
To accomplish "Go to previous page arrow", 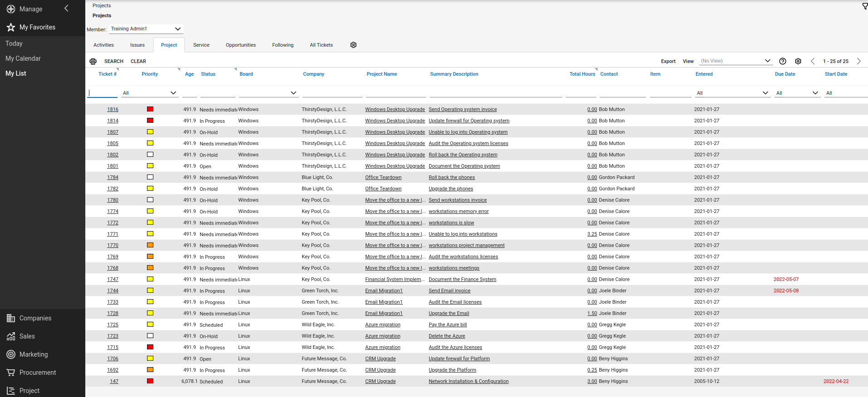I will pos(813,61).
